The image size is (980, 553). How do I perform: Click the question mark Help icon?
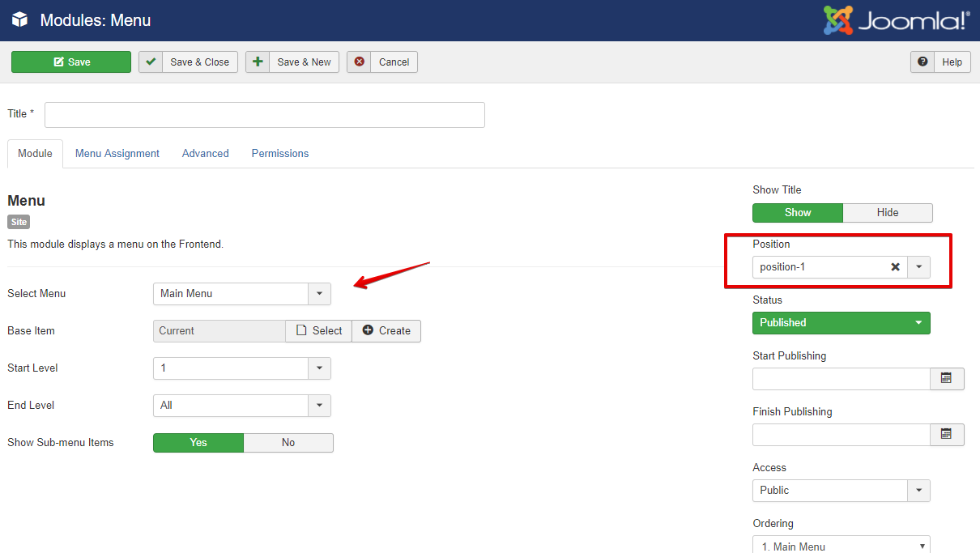[x=922, y=62]
